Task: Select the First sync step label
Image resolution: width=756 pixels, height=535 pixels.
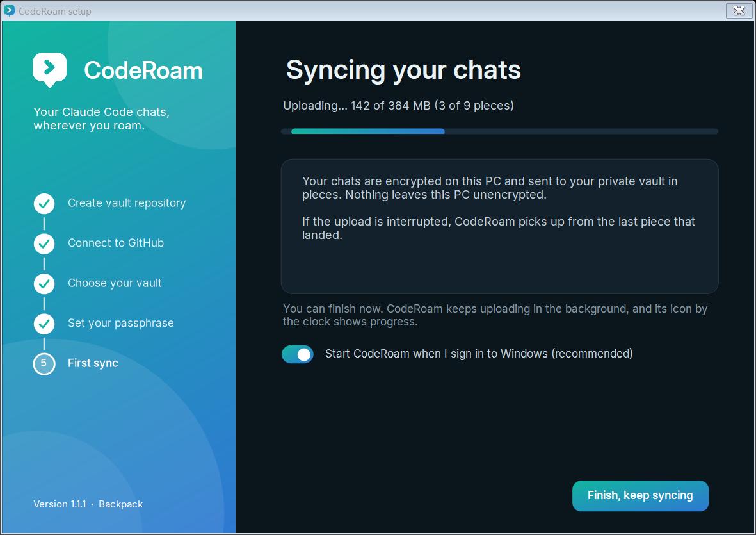Action: (93, 363)
